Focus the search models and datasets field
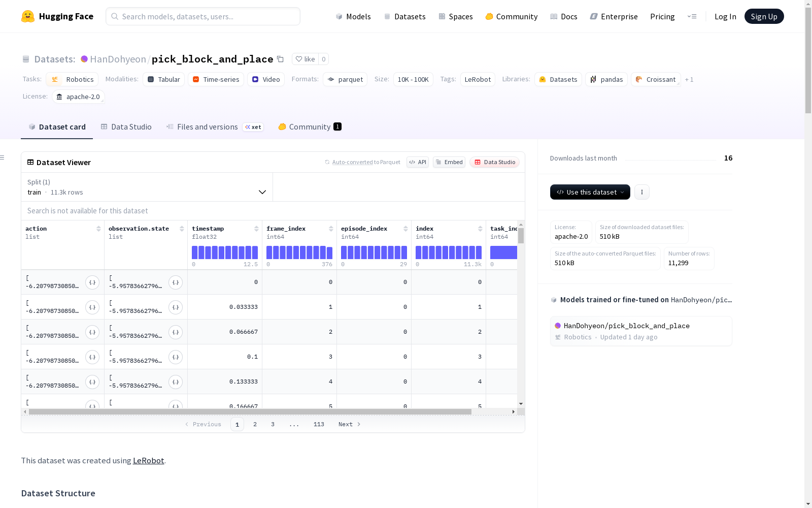Image resolution: width=812 pixels, height=508 pixels. tap(203, 16)
